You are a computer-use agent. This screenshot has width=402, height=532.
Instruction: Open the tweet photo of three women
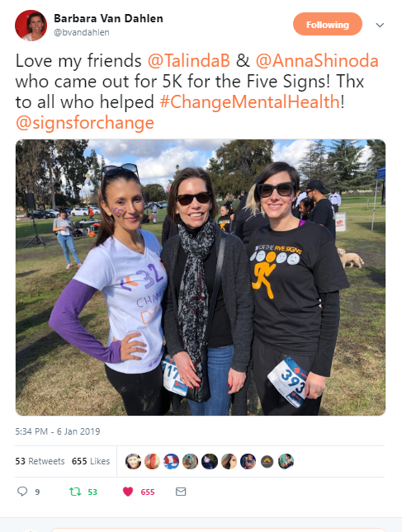pyautogui.click(x=201, y=277)
